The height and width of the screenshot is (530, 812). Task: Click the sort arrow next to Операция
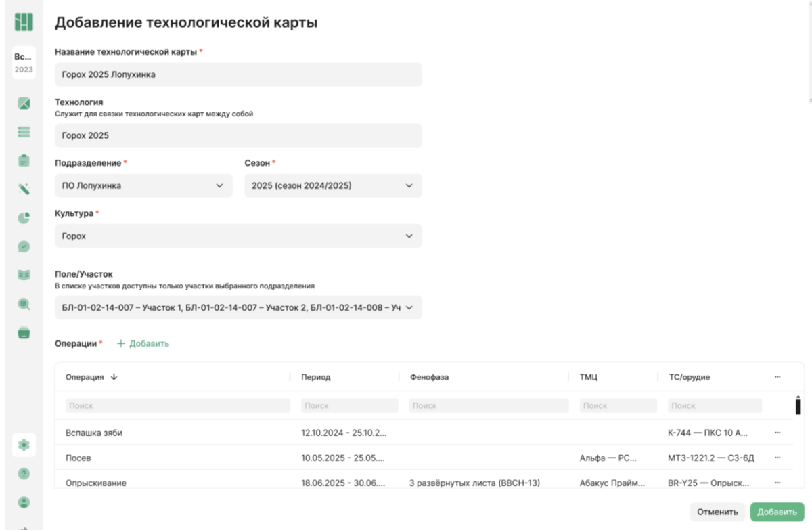[x=114, y=377]
